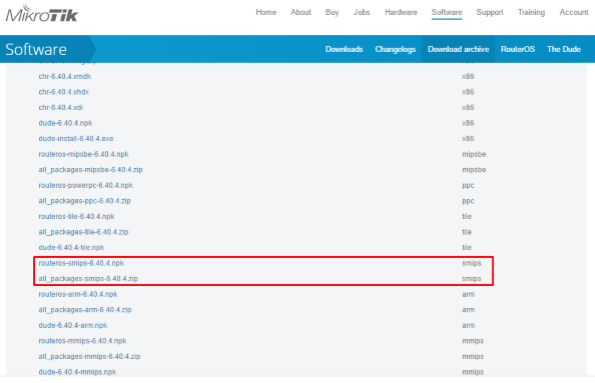The width and height of the screenshot is (595, 383).
Task: Click smips label in routeros-smips row
Action: (x=472, y=263)
